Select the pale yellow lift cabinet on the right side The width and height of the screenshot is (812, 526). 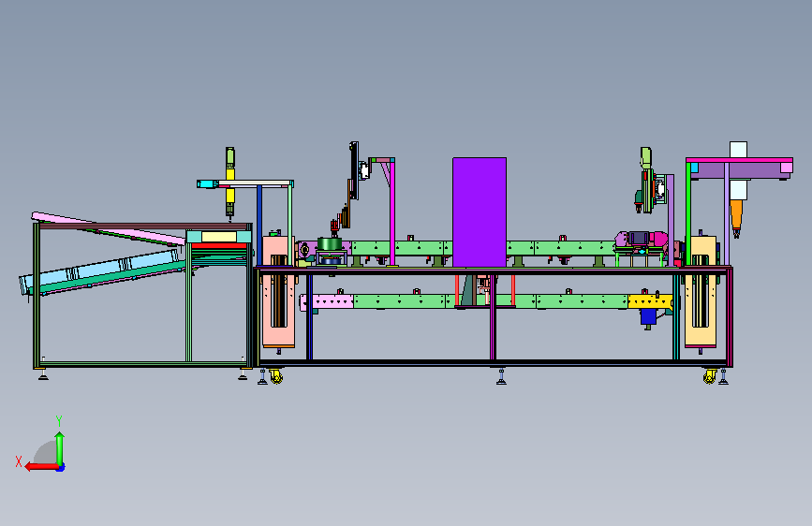point(701,291)
